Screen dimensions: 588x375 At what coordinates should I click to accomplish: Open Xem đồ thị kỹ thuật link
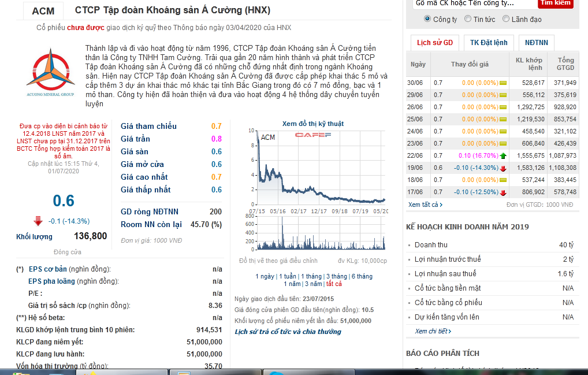point(312,124)
